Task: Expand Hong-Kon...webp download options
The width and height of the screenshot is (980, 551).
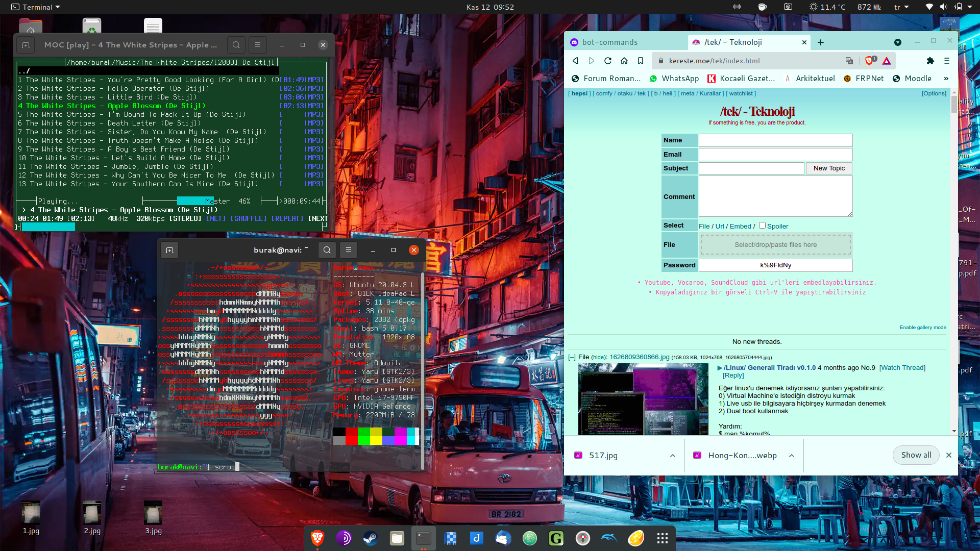Action: click(791, 456)
